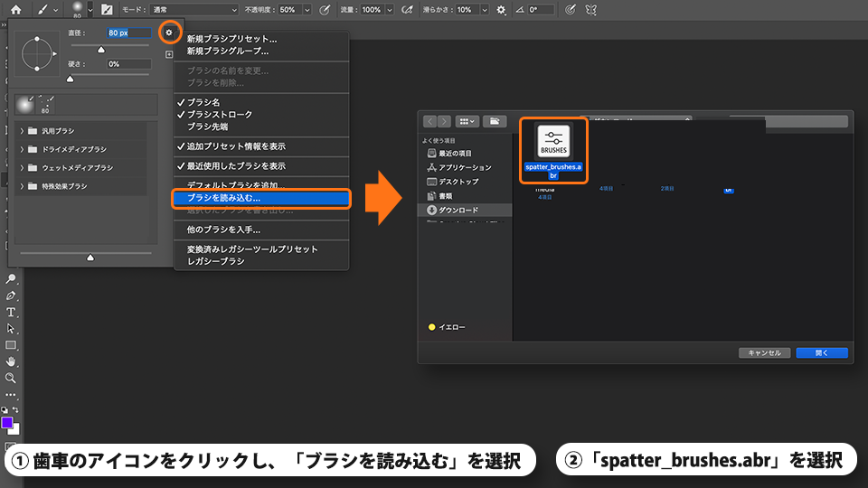Click the opacity 50% field
Viewport: 868px width, 488px height.
point(288,10)
